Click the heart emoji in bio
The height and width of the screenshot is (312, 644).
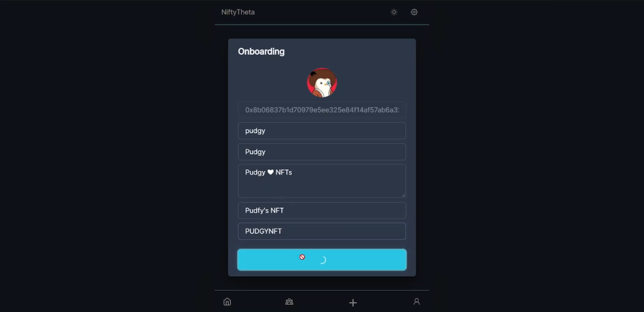(270, 172)
